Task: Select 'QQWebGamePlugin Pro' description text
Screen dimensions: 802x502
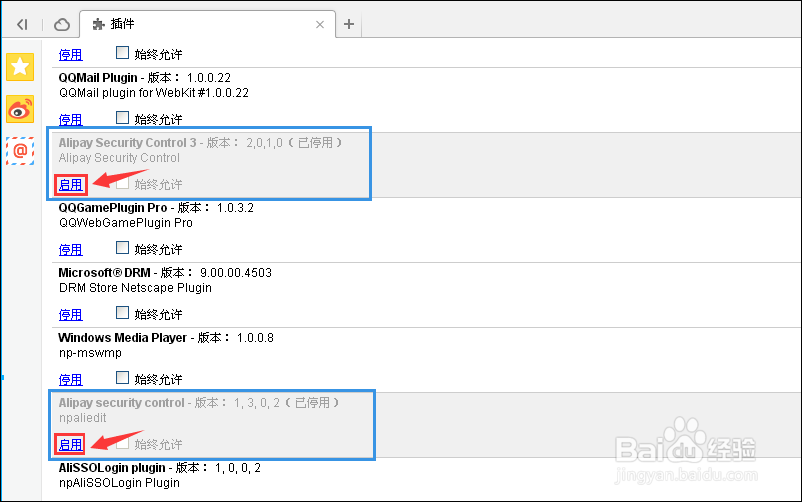Action: tap(126, 223)
